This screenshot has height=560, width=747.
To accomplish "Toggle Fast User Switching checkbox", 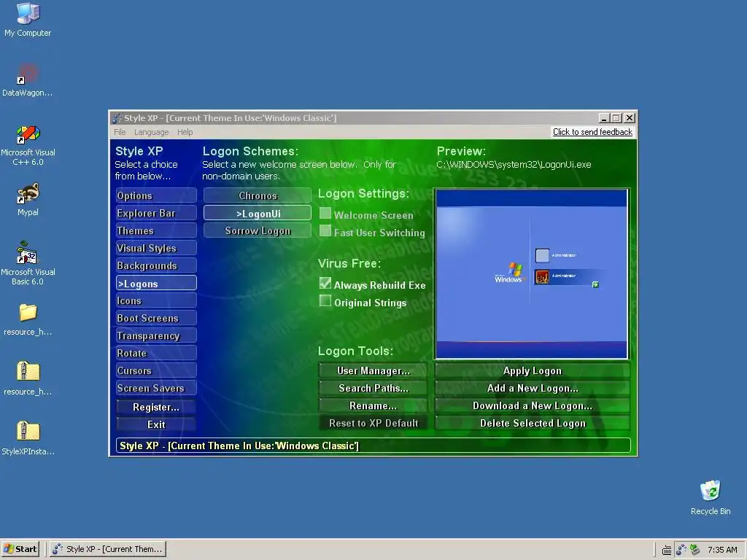I will click(325, 231).
